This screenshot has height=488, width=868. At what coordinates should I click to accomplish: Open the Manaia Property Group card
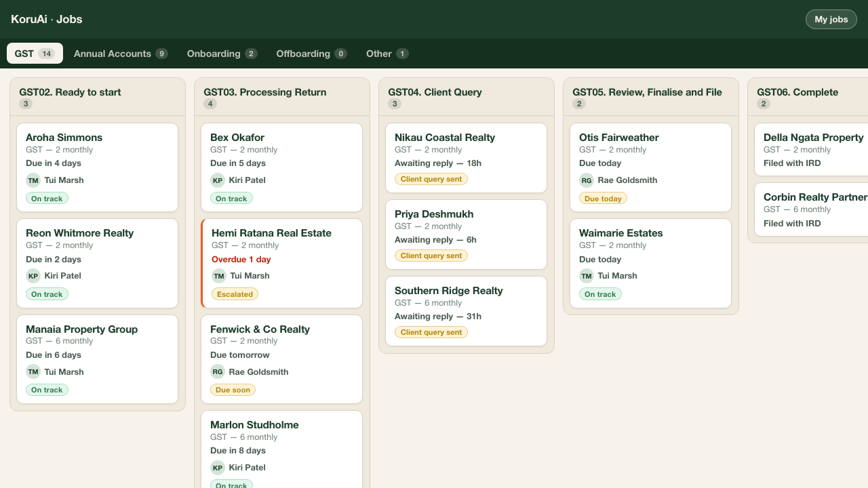coord(98,359)
